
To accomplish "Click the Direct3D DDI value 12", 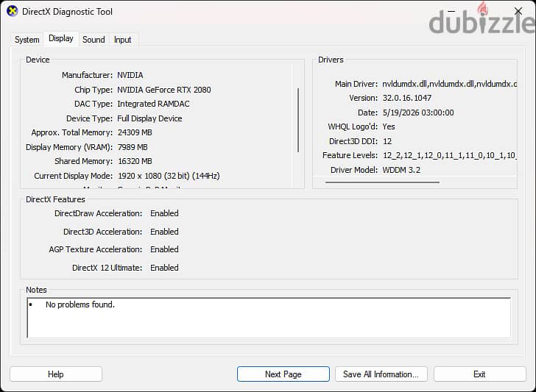I will (x=387, y=141).
